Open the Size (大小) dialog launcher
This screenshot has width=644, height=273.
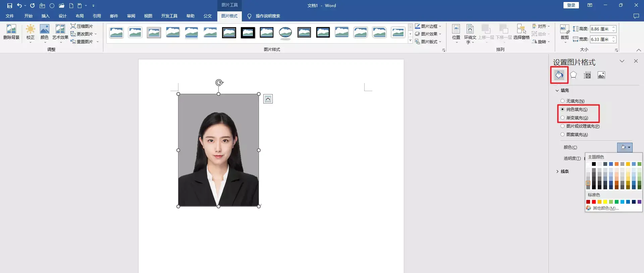(616, 50)
